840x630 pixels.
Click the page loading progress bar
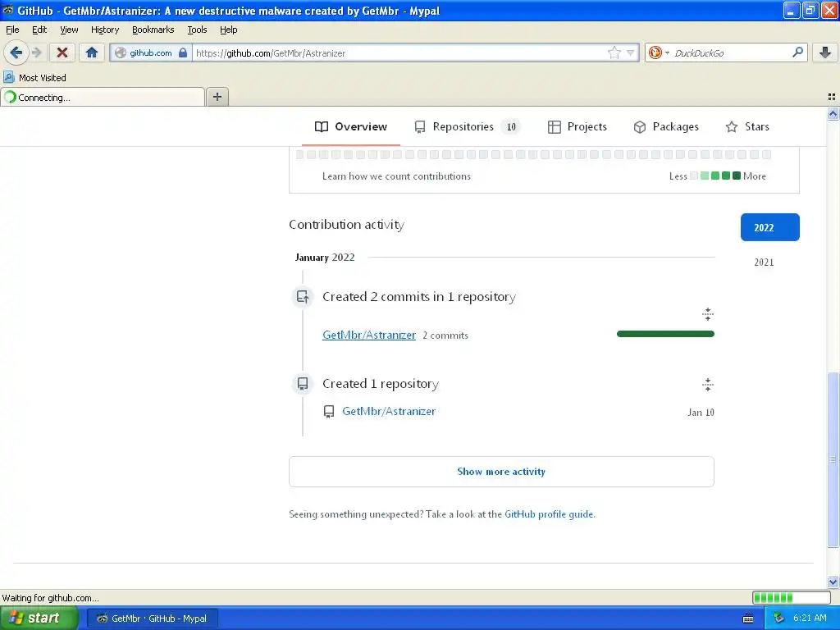(792, 597)
